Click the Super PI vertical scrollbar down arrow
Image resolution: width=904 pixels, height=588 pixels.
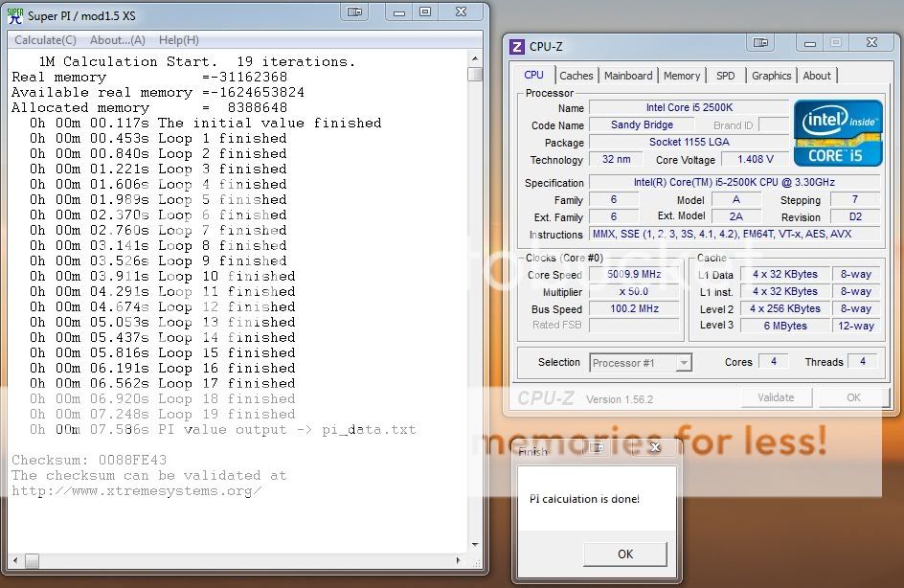point(475,545)
